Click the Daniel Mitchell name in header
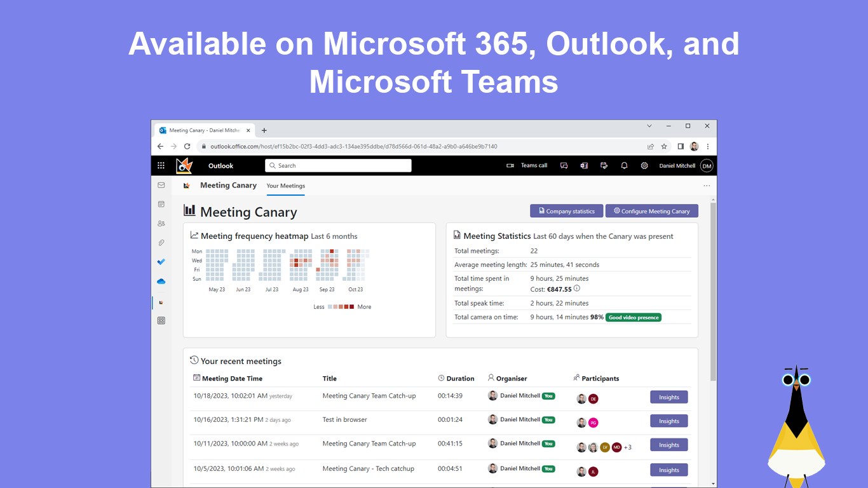This screenshot has width=868, height=488. tap(677, 166)
